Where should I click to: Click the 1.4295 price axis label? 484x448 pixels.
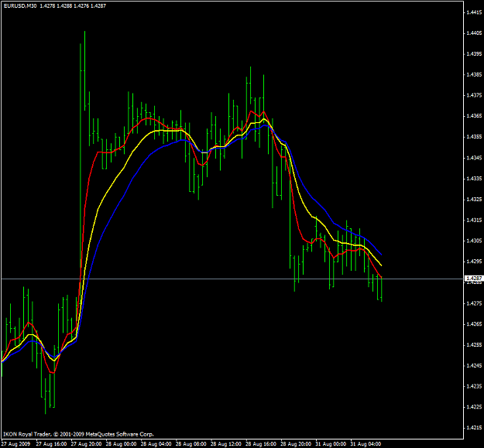474,262
